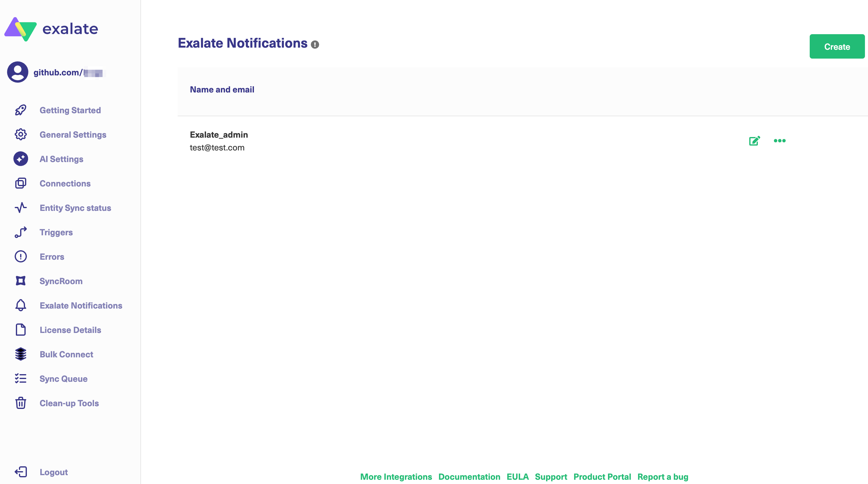Open License Details in the sidebar
This screenshot has width=868, height=484.
point(70,330)
